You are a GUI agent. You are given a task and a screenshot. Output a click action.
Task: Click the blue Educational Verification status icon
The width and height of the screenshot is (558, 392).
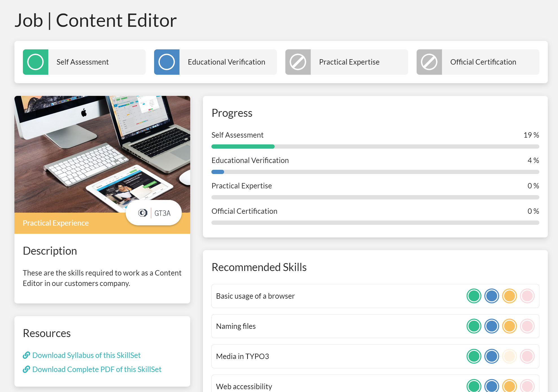(167, 61)
